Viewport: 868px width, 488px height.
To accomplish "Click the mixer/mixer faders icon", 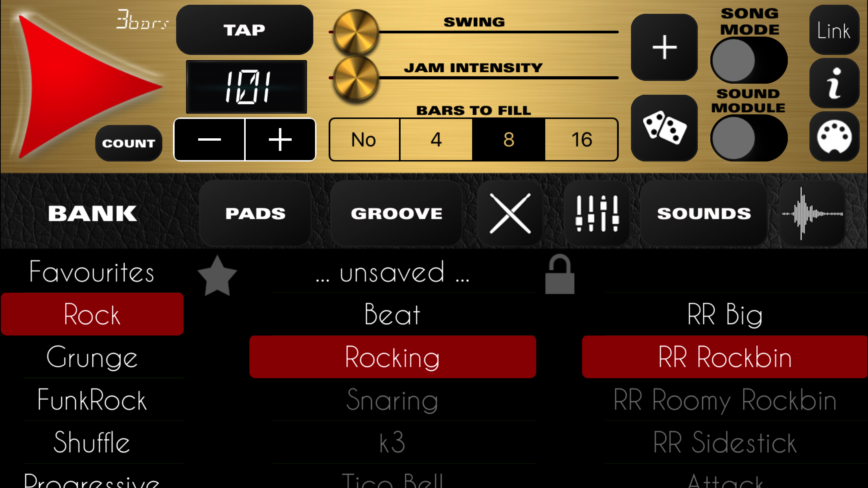I will click(x=597, y=213).
